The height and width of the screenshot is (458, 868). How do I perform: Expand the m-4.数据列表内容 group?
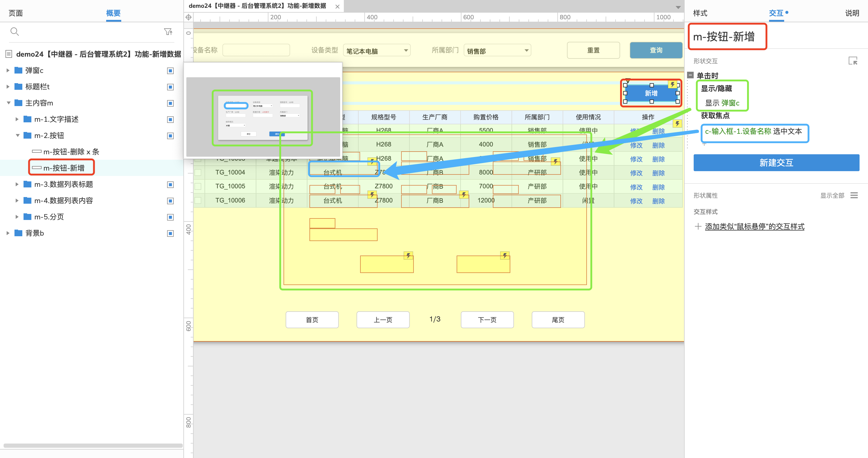click(x=17, y=201)
